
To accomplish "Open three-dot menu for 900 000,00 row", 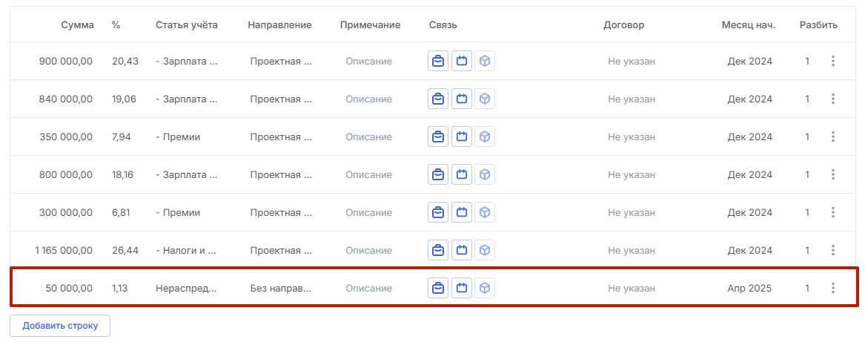I will (833, 61).
